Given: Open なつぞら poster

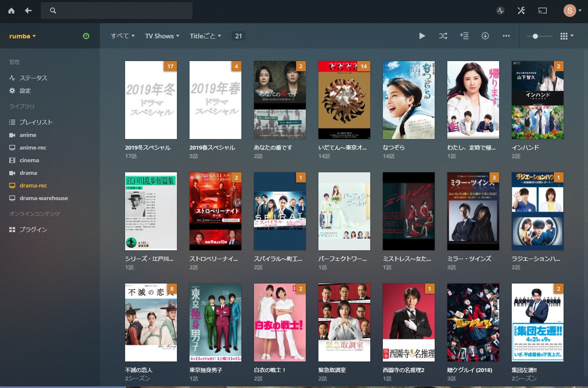Looking at the screenshot, I should (409, 100).
